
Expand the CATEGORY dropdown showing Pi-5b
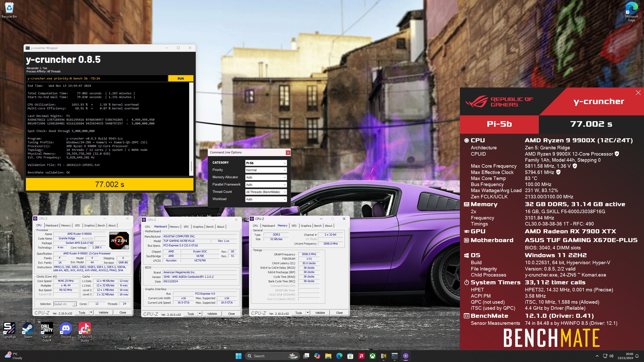[x=266, y=163]
